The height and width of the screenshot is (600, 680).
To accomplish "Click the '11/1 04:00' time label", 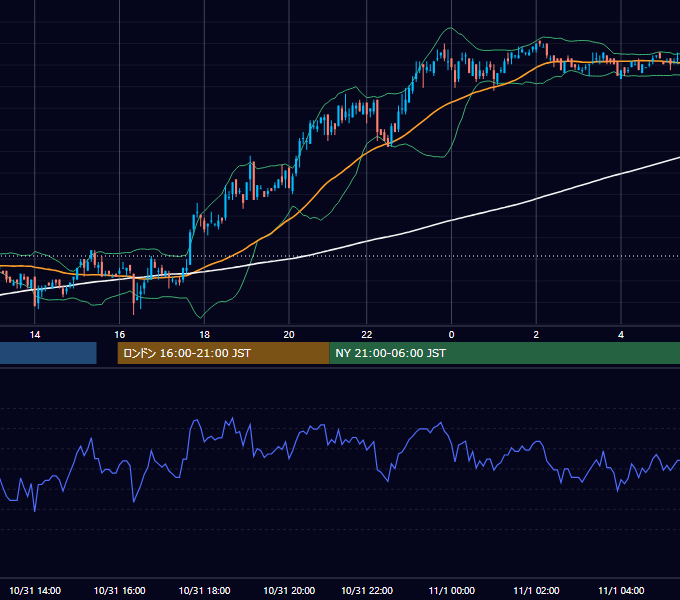I will coord(621,590).
